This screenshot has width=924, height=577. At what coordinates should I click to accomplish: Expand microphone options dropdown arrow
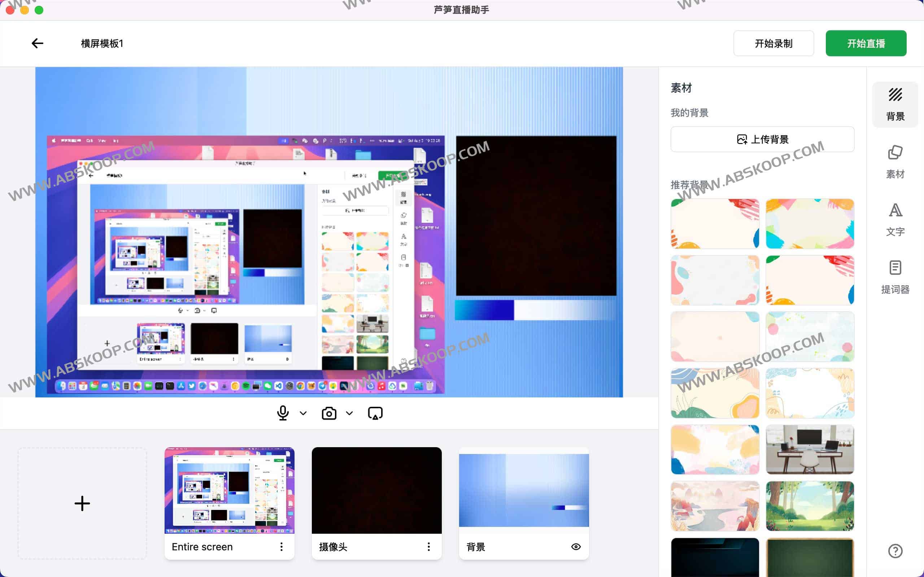(303, 413)
